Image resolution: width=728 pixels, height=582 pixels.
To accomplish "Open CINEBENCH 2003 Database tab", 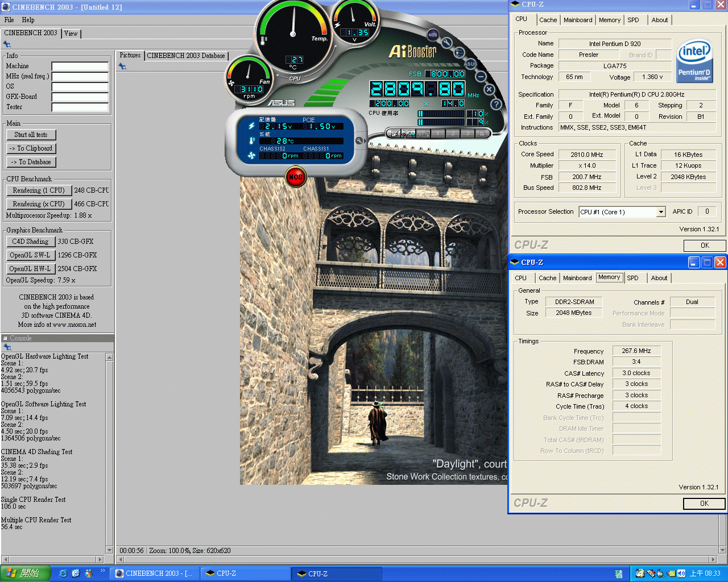I will point(186,56).
